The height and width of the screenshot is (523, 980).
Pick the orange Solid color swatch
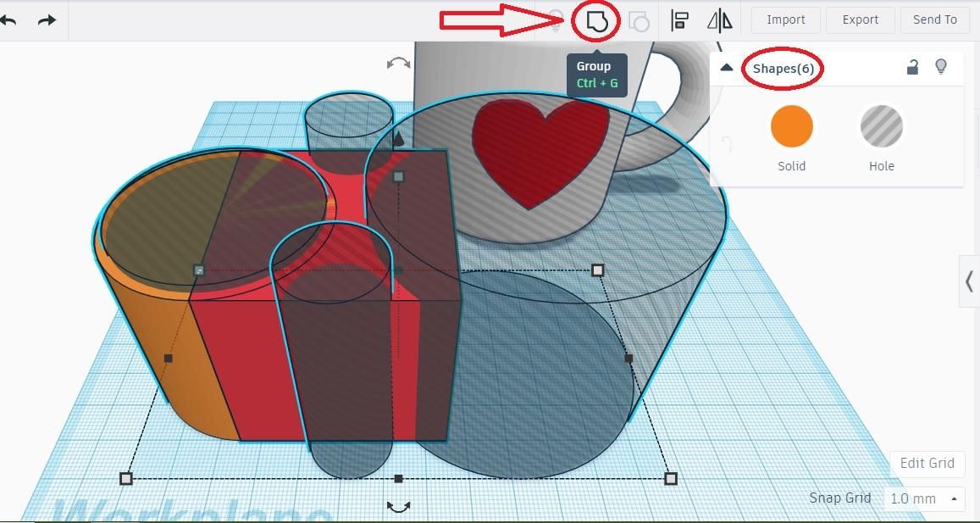click(x=791, y=125)
